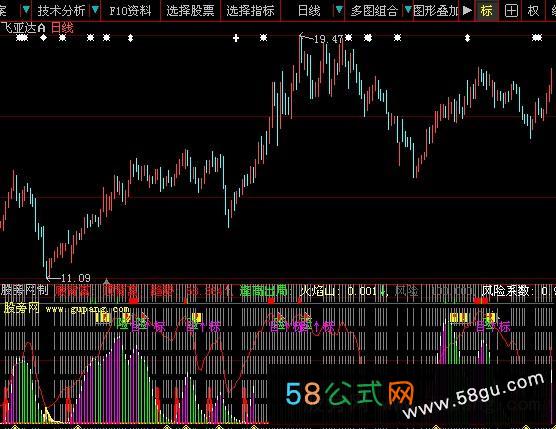Click the plus-shaped info marker above chart
The height and width of the screenshot is (429, 556).
(236, 38)
